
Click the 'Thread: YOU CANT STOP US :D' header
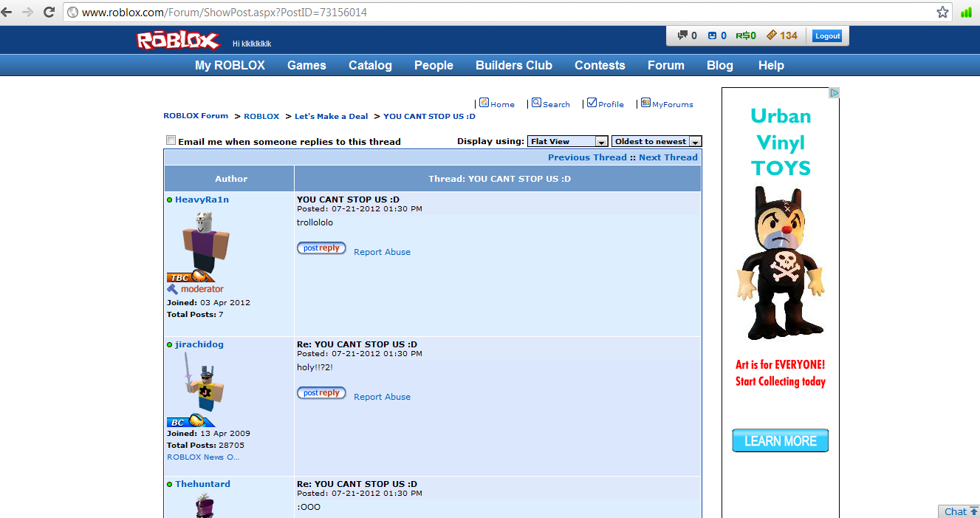point(499,179)
